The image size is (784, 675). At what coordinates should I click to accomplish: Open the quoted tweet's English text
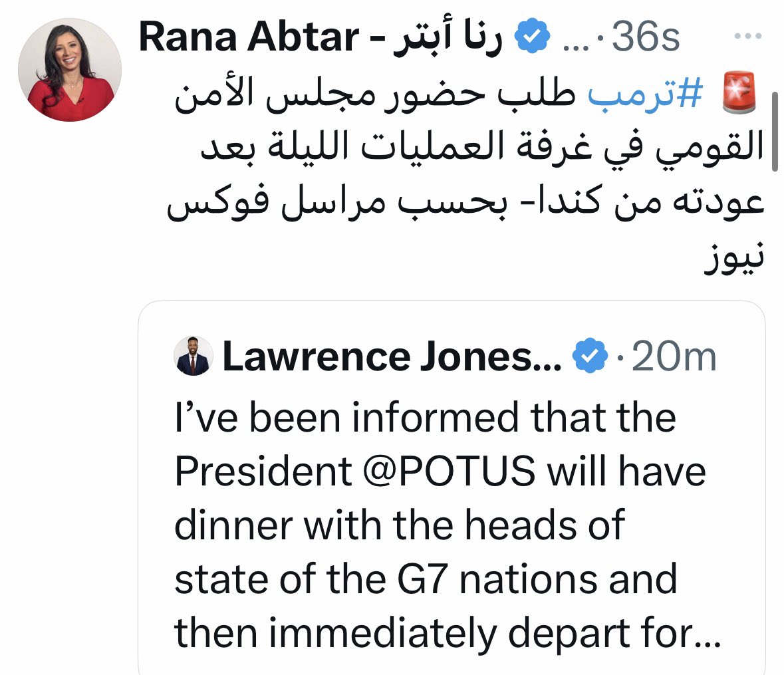click(x=426, y=525)
